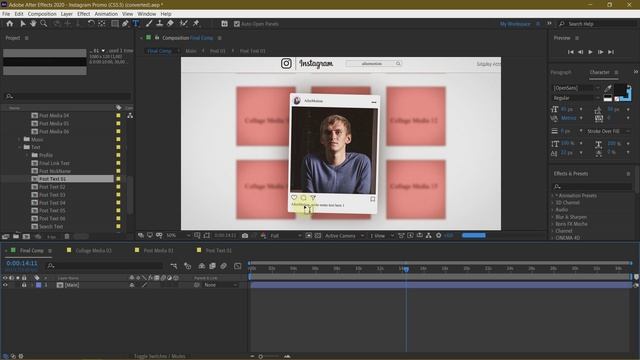Click the Main breadcrumb in composition navigator

pyautogui.click(x=191, y=51)
